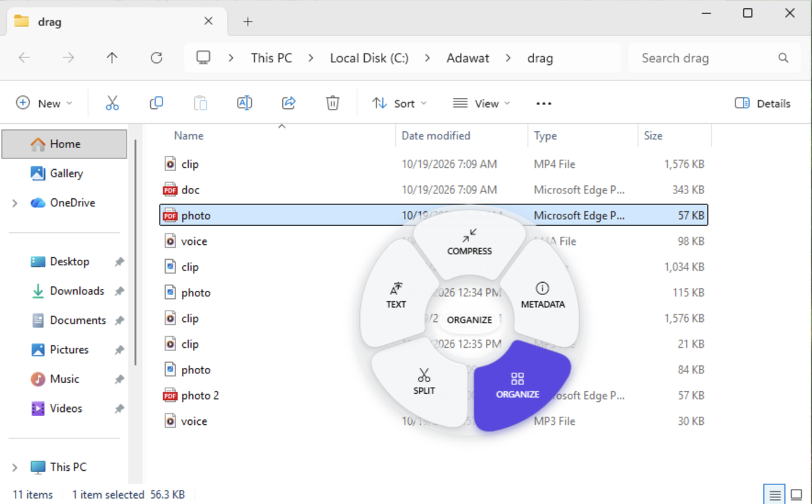The image size is (812, 504).
Task: Expand the chevron after Local Disk breadcrumb
Action: click(428, 58)
